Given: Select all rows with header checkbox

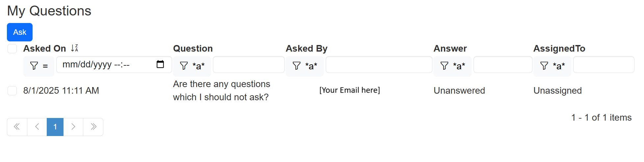Looking at the screenshot, I should click(x=12, y=49).
